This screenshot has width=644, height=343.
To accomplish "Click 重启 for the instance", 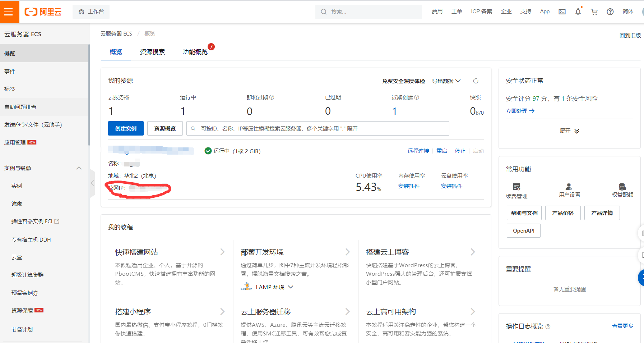I will (442, 151).
